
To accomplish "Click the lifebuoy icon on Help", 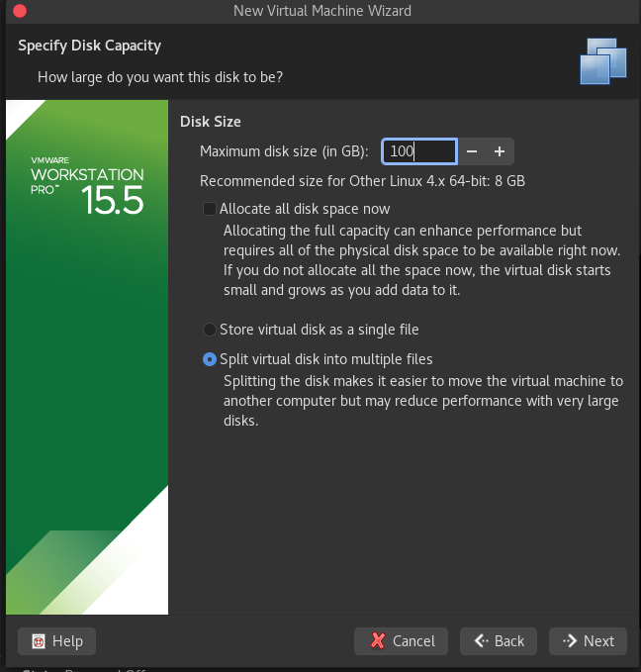I will (x=39, y=641).
